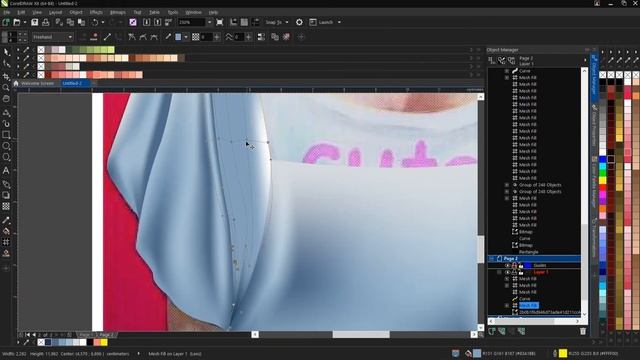Expand the first Group of 248 Objects
The height and width of the screenshot is (360, 640).
click(x=507, y=185)
